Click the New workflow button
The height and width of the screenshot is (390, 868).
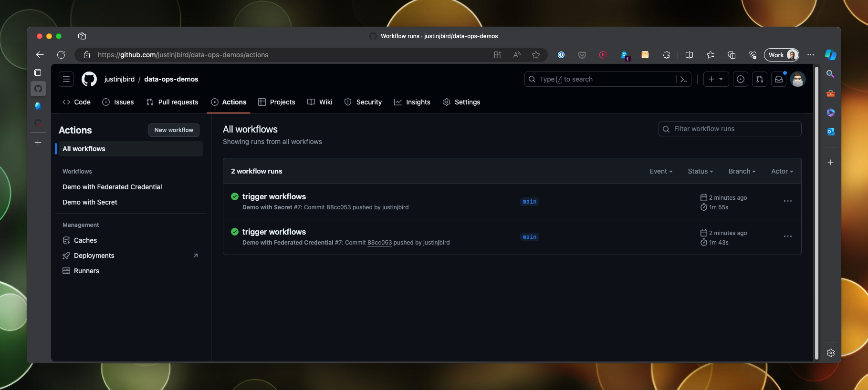174,130
